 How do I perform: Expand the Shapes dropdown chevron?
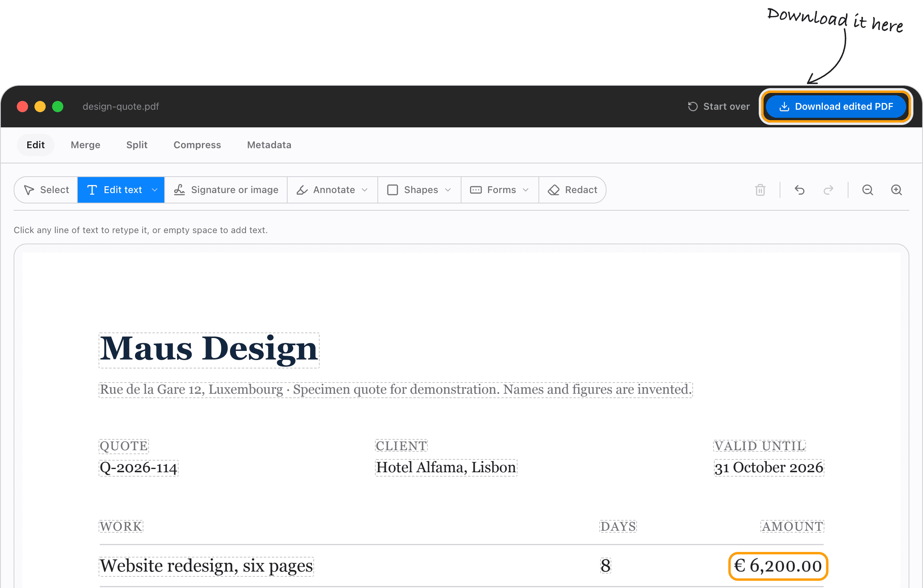(x=448, y=190)
